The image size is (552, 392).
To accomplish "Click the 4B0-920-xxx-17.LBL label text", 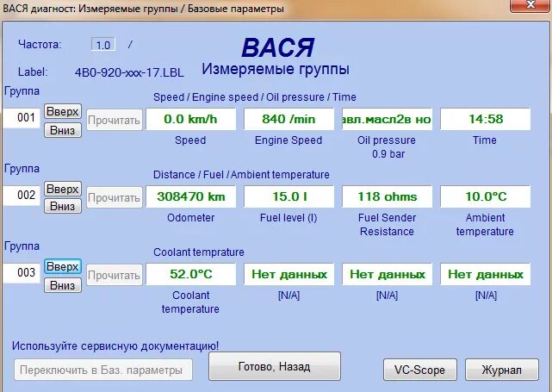I will tap(129, 72).
